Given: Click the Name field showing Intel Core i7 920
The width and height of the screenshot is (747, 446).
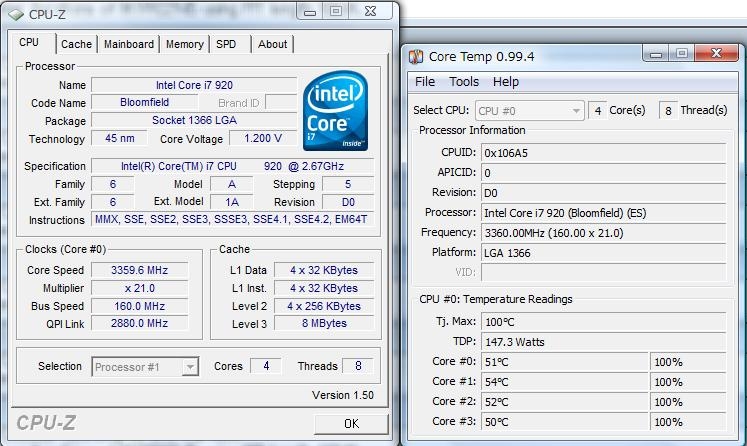Looking at the screenshot, I should click(194, 85).
